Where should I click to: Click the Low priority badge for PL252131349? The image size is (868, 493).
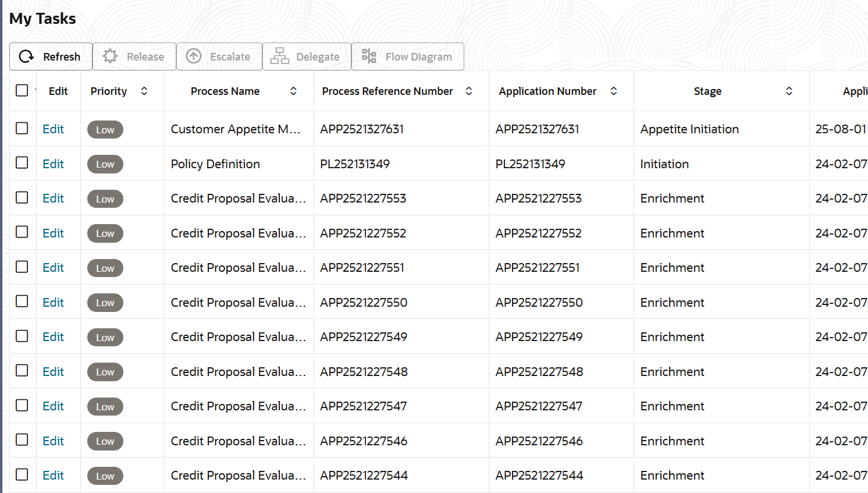tap(105, 164)
